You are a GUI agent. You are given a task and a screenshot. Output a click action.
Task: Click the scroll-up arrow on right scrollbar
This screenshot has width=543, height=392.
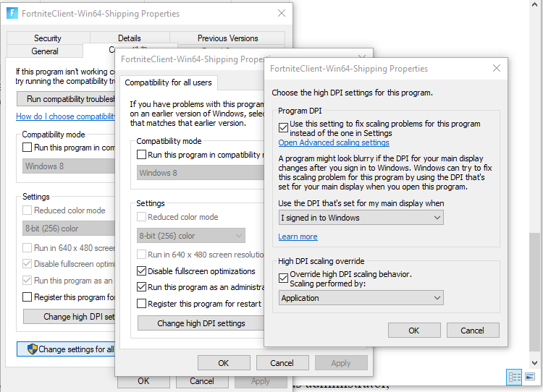[535, 4]
